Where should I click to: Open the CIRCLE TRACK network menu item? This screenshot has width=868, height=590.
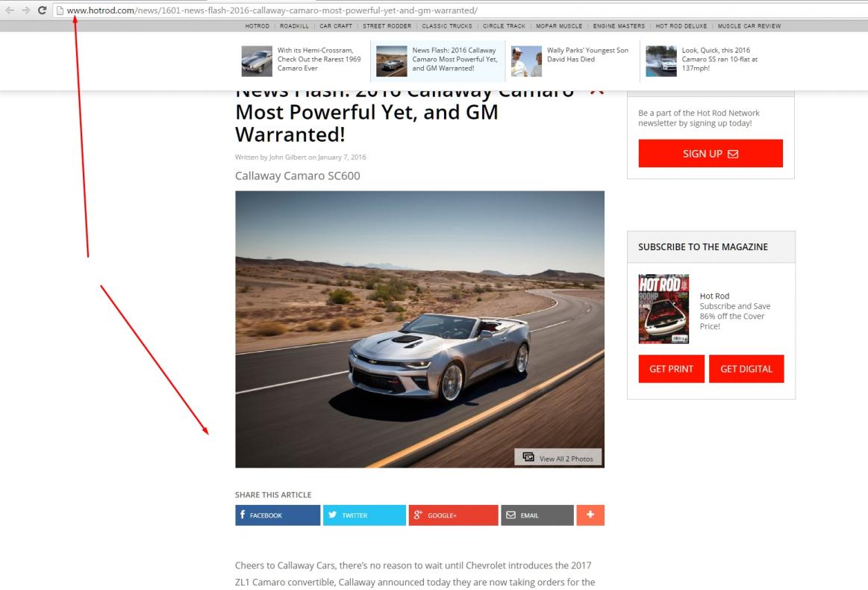click(x=505, y=26)
